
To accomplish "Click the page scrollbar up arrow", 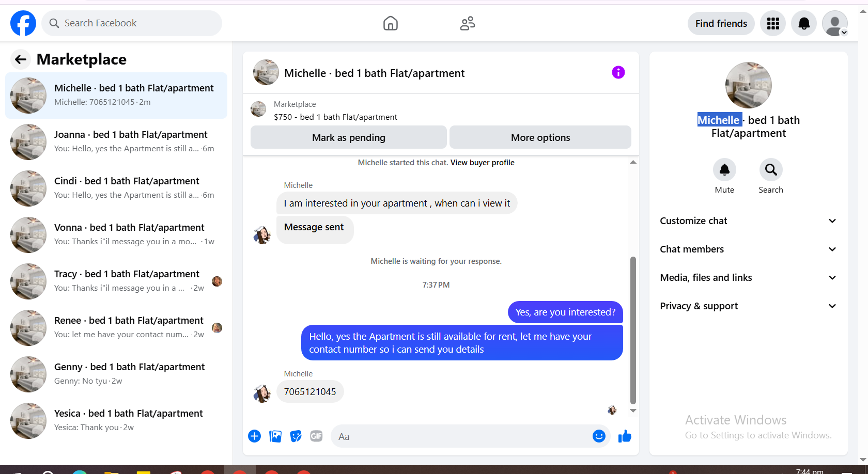I will (863, 11).
